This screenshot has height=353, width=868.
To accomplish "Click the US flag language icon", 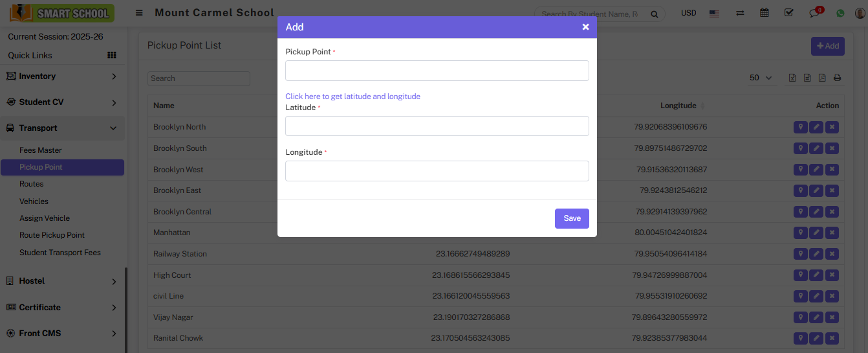I will tap(715, 13).
